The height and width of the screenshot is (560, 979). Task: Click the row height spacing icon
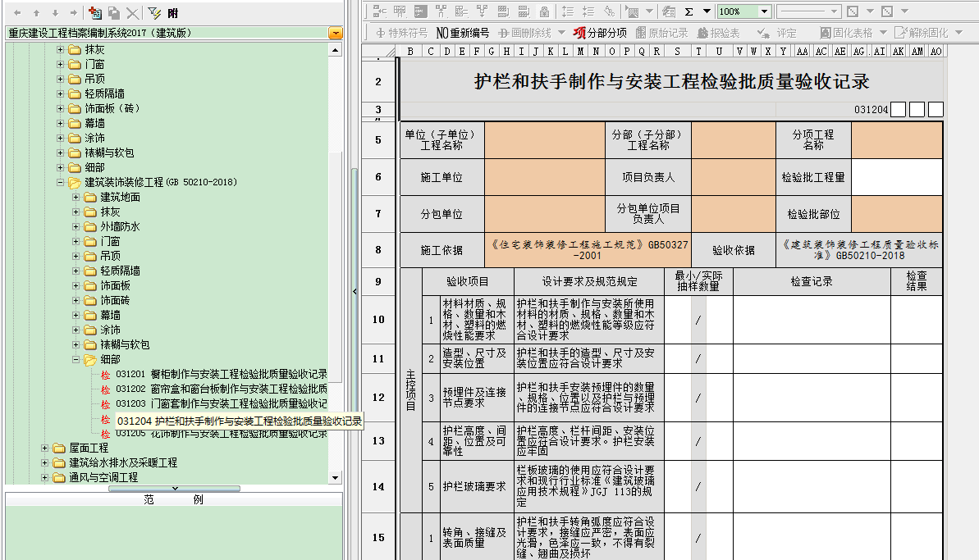567,11
